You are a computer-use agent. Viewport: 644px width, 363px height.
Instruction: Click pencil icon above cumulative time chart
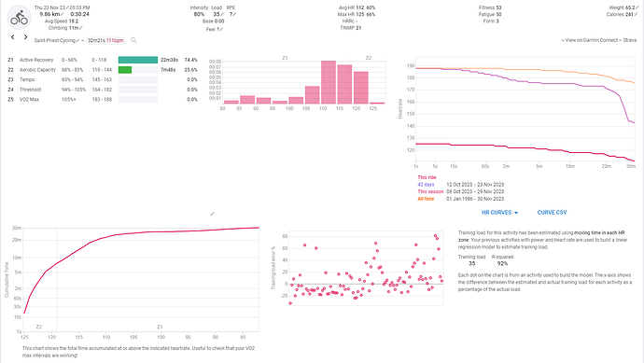[212, 214]
